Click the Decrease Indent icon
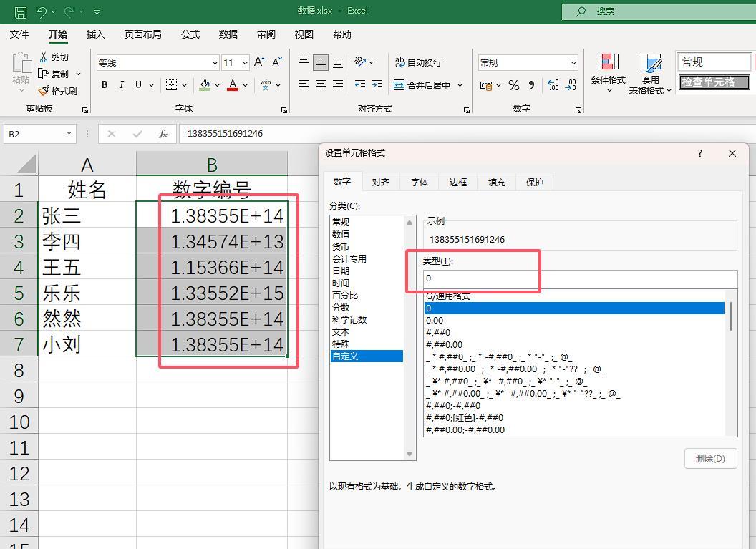The width and height of the screenshot is (756, 549). click(360, 85)
